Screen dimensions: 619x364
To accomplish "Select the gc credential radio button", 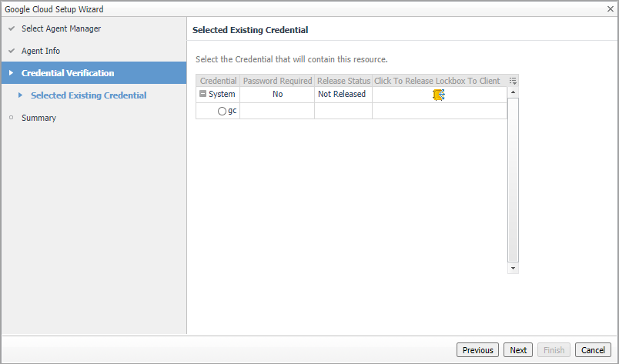I will [223, 111].
